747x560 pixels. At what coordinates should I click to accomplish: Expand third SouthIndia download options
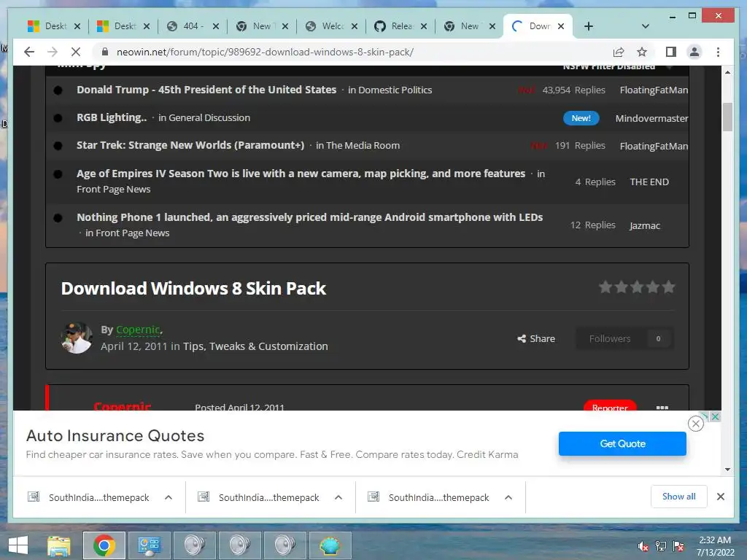click(508, 497)
